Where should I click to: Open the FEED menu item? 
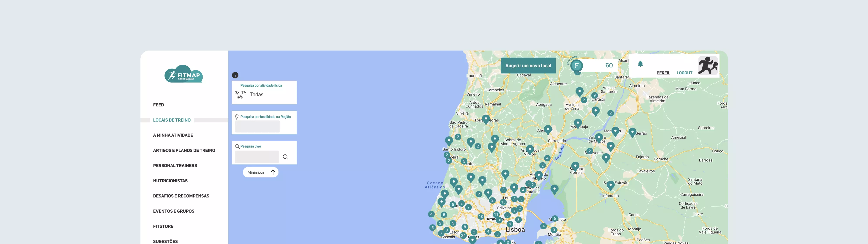[158, 105]
